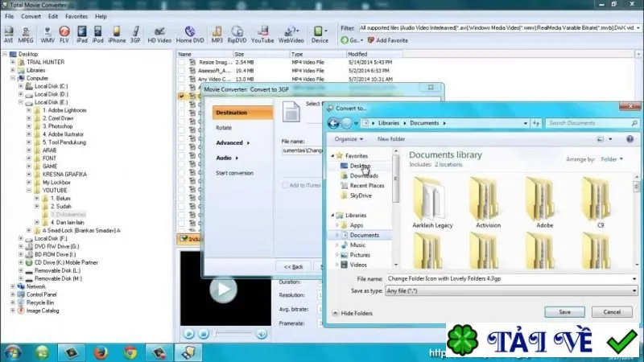The height and width of the screenshot is (362, 644).
Task: Toggle the Add to iTunes checkbox
Action: pyautogui.click(x=285, y=185)
